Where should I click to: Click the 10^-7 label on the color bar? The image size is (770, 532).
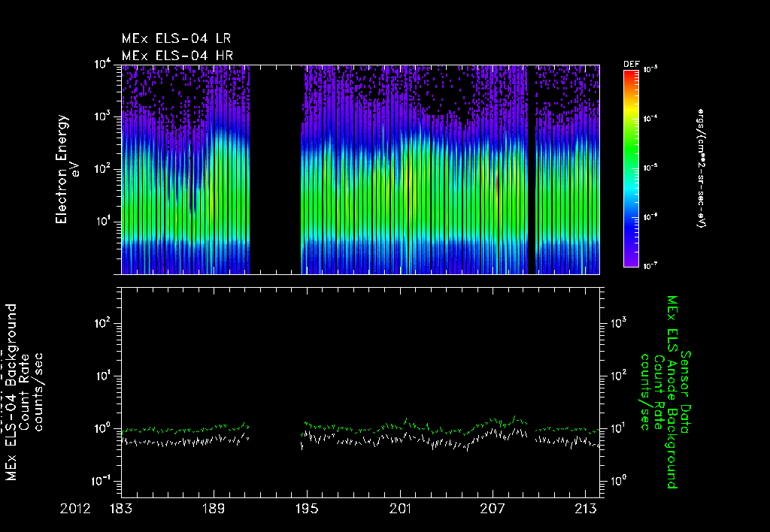pos(650,265)
